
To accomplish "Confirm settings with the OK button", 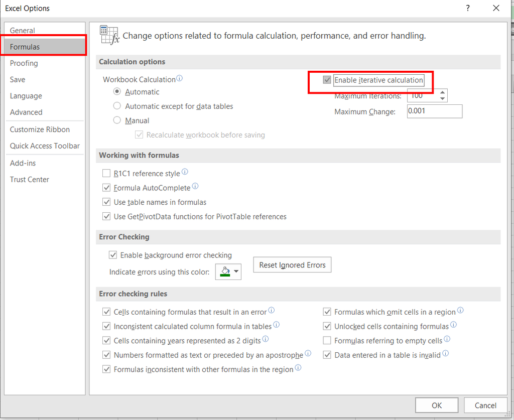I will pos(437,405).
